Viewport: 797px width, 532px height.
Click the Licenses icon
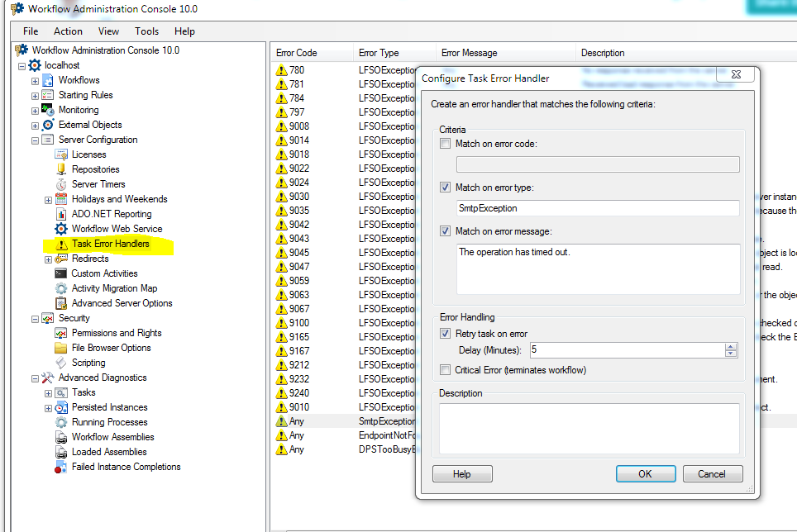(61, 154)
